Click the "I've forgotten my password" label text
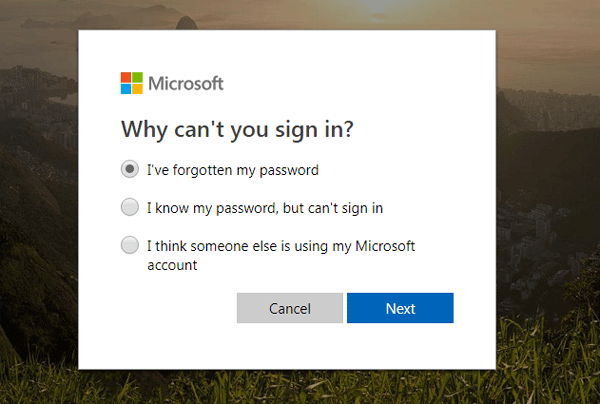Viewport: 600px width, 404px height. (x=232, y=170)
